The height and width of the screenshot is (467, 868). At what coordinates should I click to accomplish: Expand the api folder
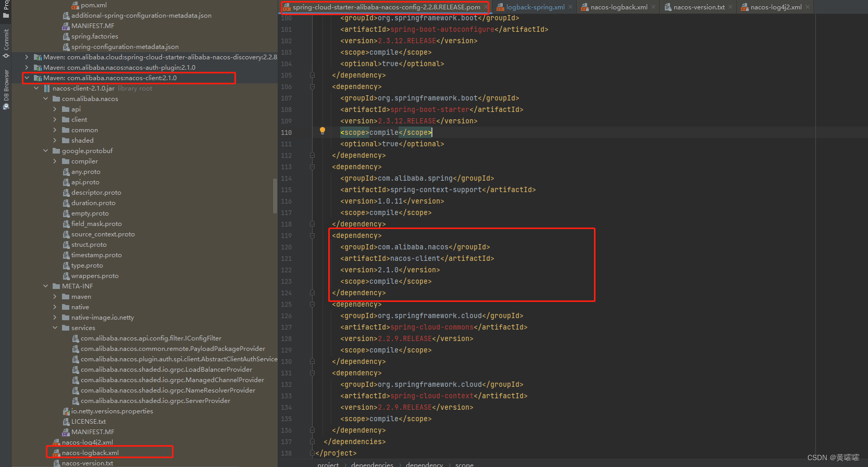tap(55, 109)
